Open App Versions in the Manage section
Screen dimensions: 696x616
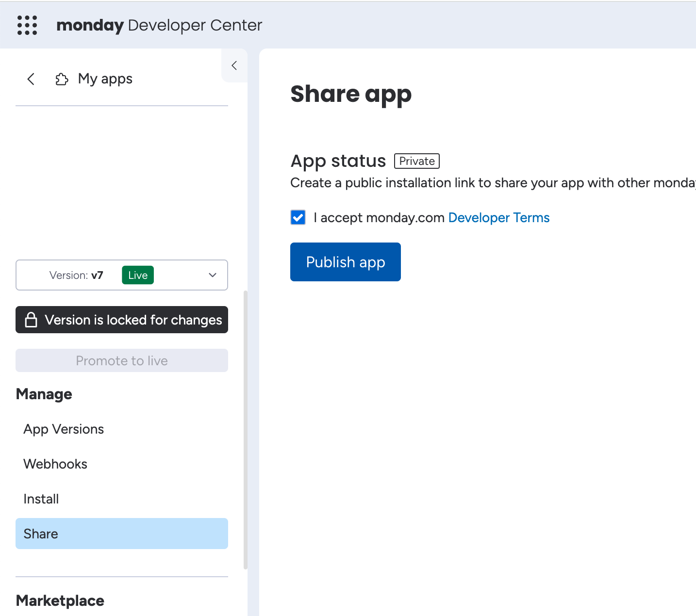[x=122, y=429]
